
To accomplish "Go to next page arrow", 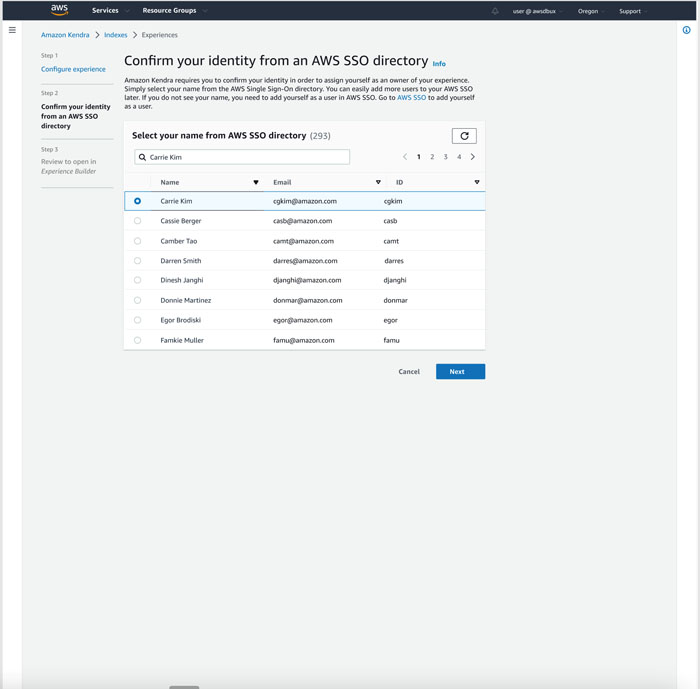I will [x=473, y=157].
